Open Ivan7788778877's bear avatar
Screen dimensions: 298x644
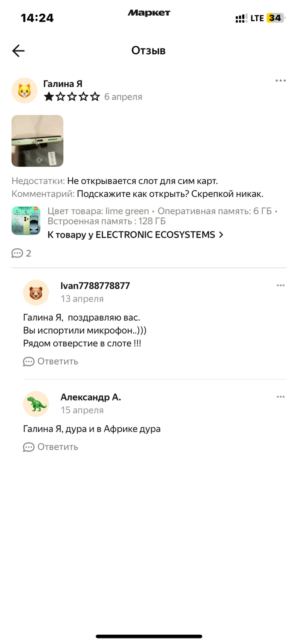tap(36, 292)
